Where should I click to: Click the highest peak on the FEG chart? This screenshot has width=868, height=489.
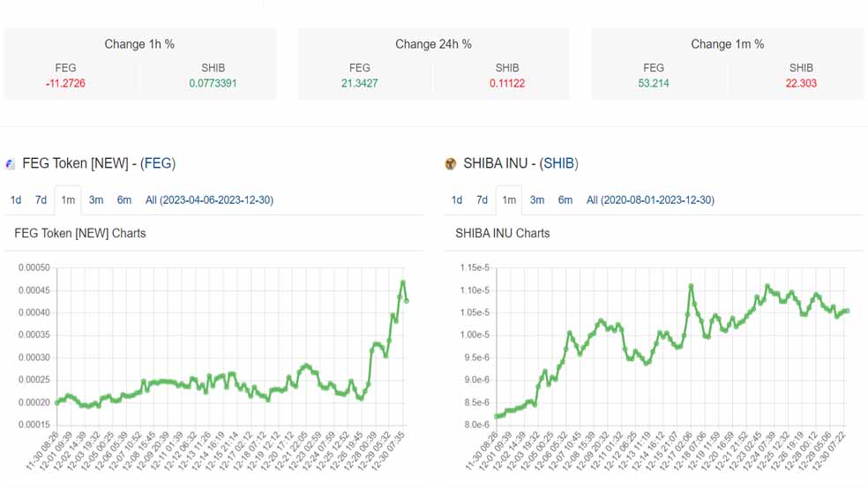click(403, 282)
